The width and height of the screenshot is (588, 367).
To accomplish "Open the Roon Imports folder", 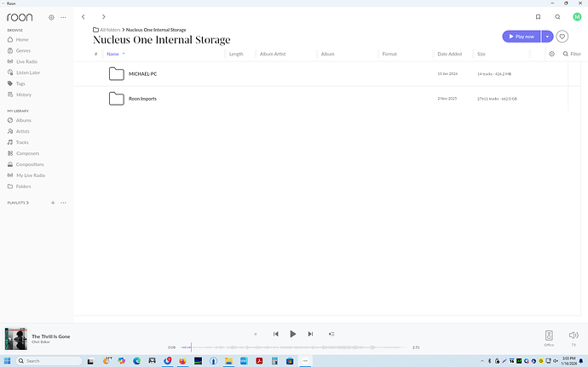I will (142, 99).
